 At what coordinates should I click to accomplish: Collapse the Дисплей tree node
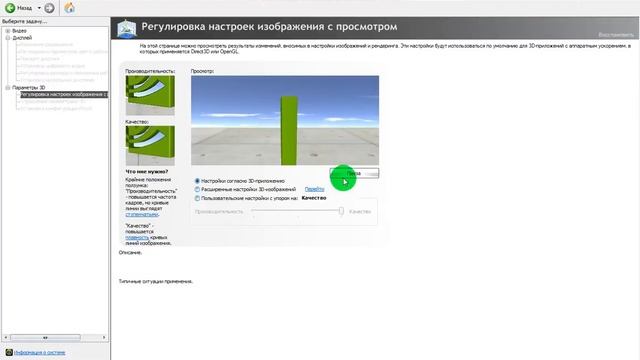(7, 38)
